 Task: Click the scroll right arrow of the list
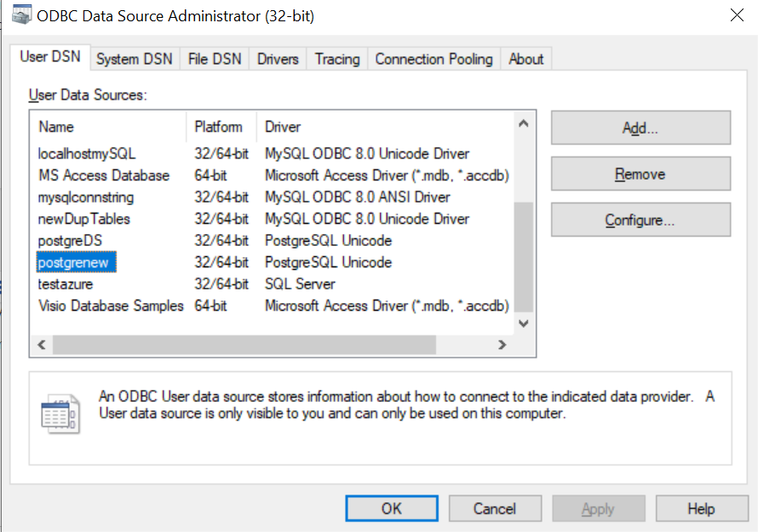coord(502,345)
